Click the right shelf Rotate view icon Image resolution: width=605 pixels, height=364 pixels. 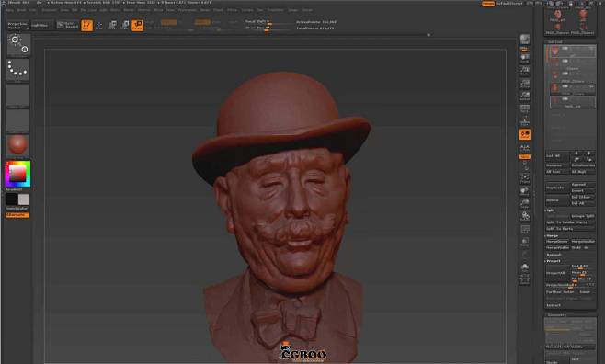(525, 216)
